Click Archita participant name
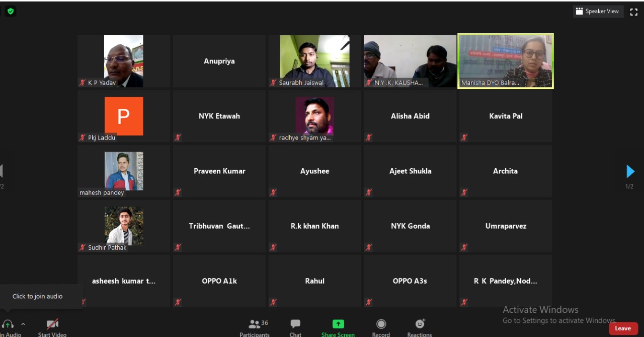The width and height of the screenshot is (644, 337). [x=505, y=171]
